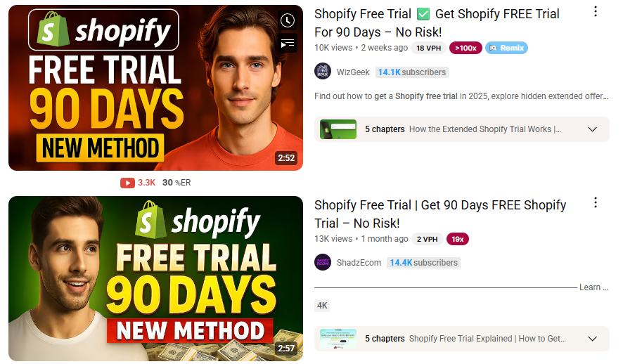Click the red YouTube icon beside 3.3K

click(x=127, y=183)
